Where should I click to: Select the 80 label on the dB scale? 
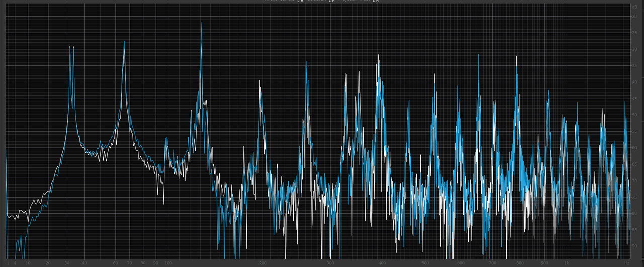click(634, 213)
